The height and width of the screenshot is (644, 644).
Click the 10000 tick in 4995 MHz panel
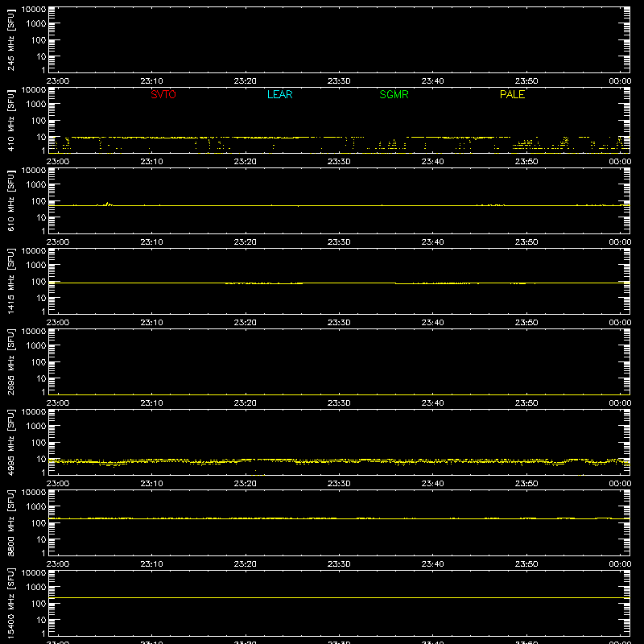[x=34, y=412]
